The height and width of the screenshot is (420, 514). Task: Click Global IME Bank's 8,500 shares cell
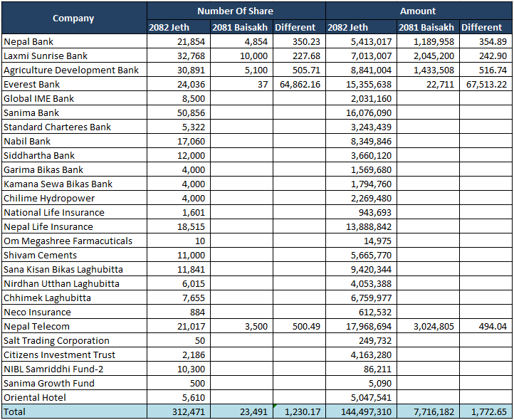(179, 99)
